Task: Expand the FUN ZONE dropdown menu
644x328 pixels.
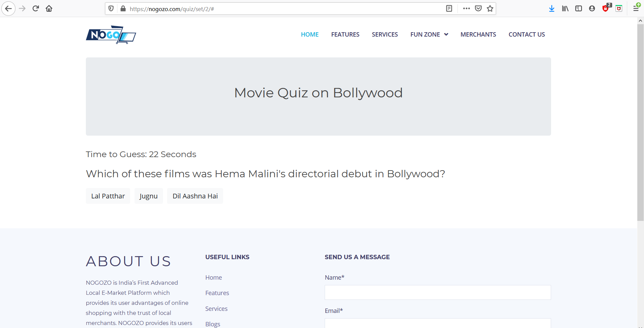Action: click(429, 35)
